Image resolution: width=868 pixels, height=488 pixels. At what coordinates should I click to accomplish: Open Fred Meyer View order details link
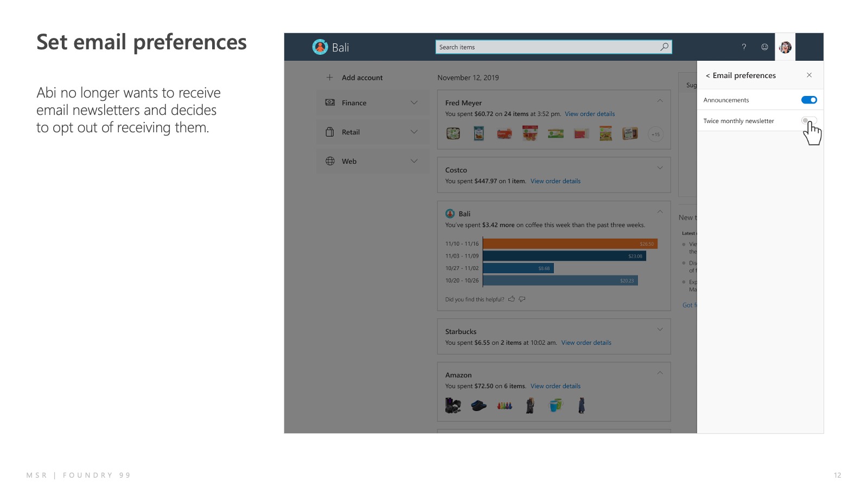[x=590, y=114]
